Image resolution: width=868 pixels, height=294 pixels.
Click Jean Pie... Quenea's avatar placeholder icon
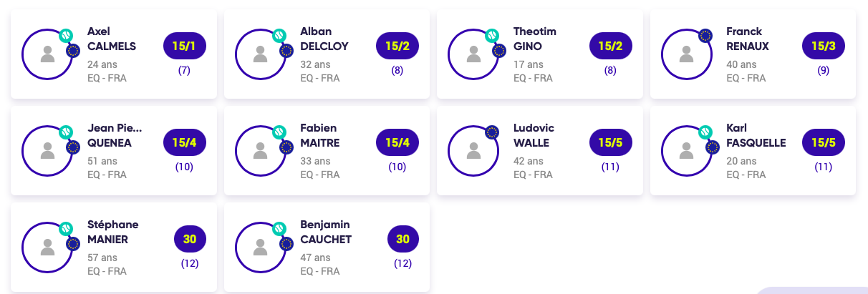click(x=47, y=150)
